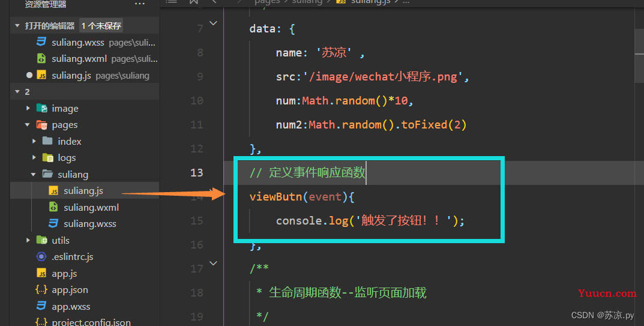Click the unsaved dot beside suliang.js
Image resolution: width=644 pixels, height=326 pixels.
tap(29, 75)
